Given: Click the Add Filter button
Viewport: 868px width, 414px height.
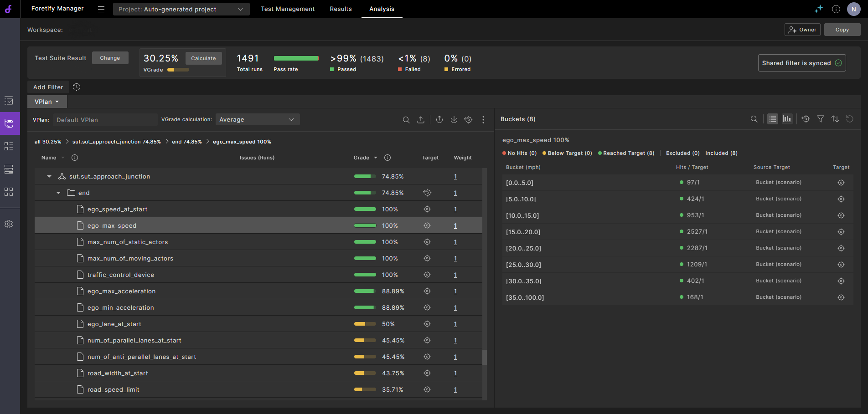Looking at the screenshot, I should tap(48, 87).
